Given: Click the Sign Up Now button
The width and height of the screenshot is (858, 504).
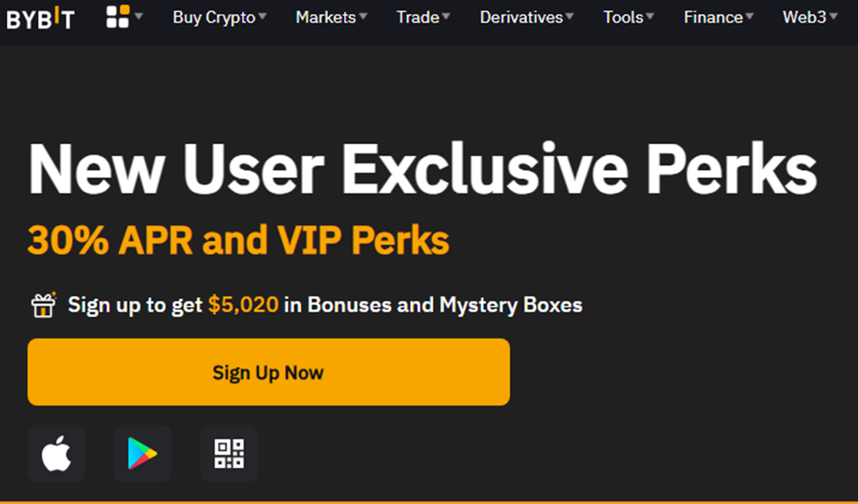Looking at the screenshot, I should coord(268,372).
